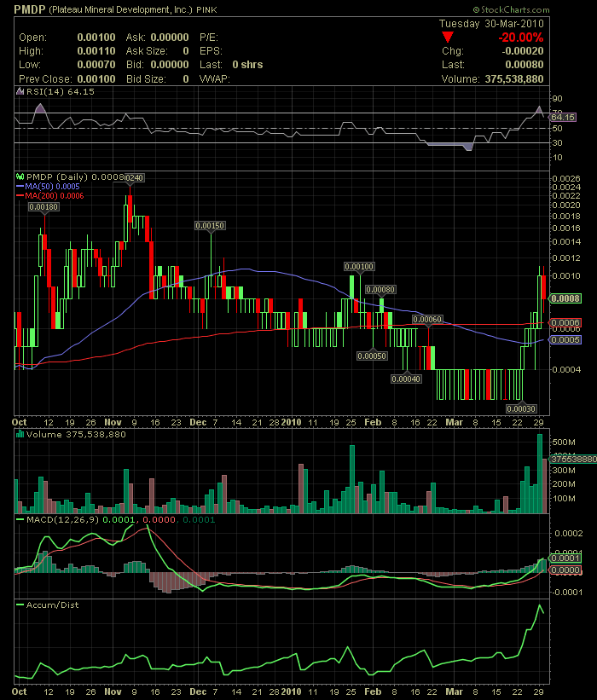Click the 0.00100 January price marker

coord(359,267)
